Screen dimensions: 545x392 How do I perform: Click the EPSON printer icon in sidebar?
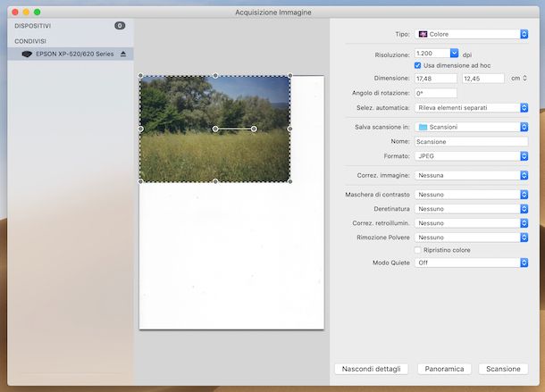tap(27, 54)
